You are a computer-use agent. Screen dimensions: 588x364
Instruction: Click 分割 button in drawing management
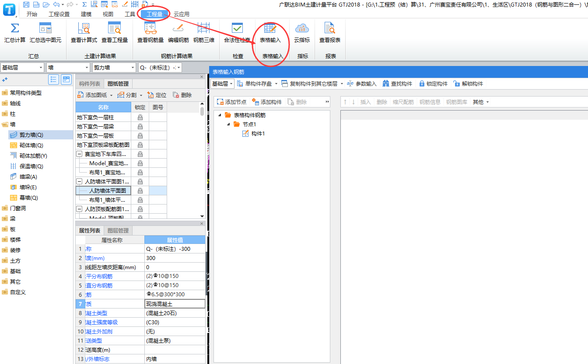pyautogui.click(x=130, y=95)
